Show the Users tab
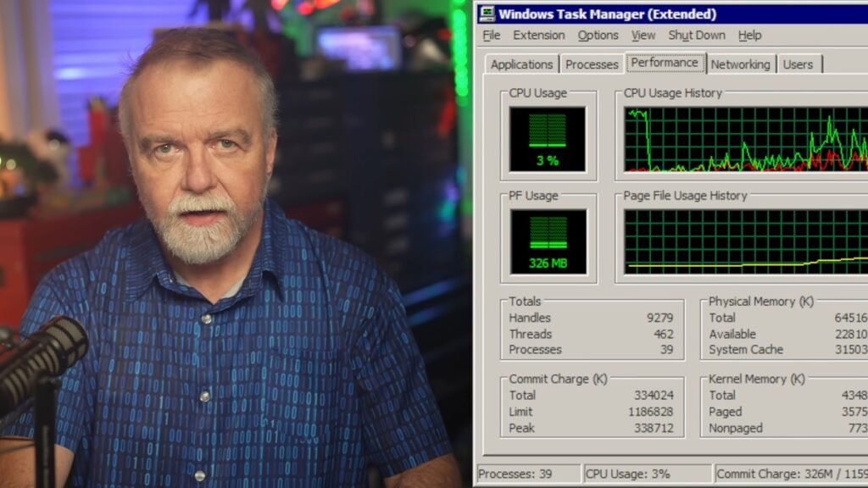The width and height of the screenshot is (868, 488). click(x=798, y=64)
